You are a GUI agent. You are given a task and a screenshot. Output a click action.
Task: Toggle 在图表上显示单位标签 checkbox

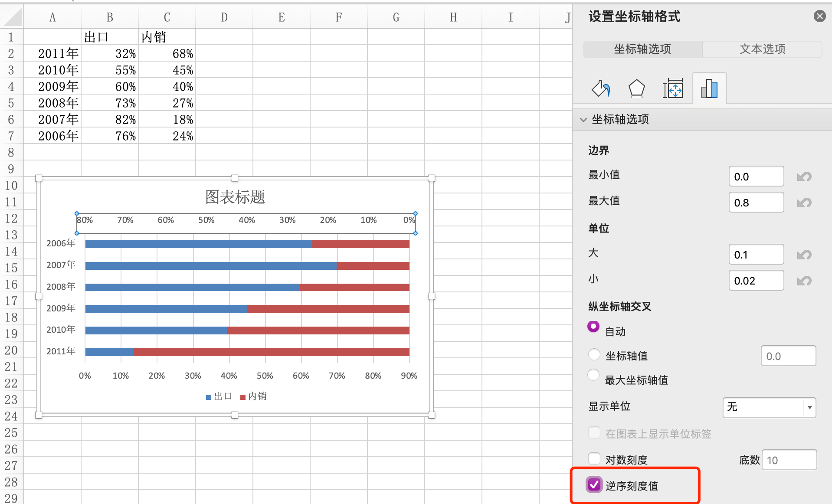pos(594,432)
